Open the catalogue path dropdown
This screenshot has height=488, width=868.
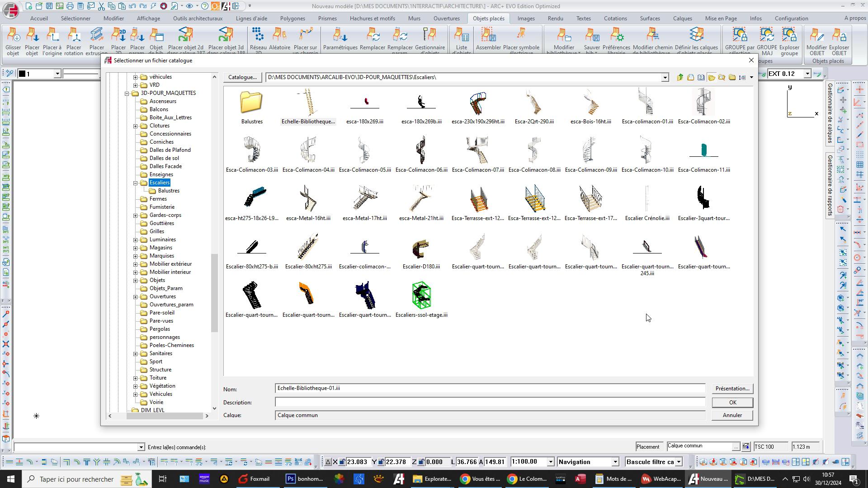pyautogui.click(x=665, y=78)
